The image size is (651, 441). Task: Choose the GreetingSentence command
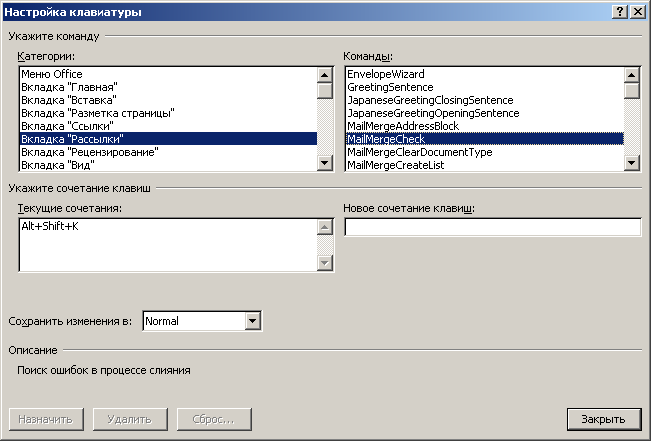(390, 87)
